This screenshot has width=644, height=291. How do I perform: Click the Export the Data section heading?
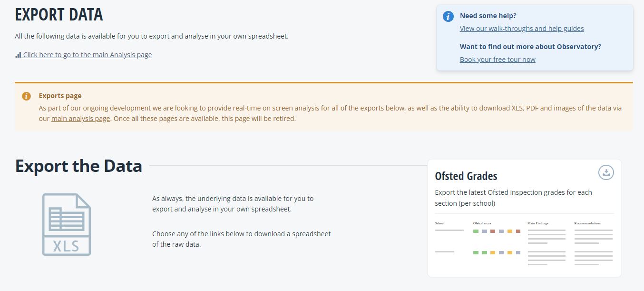(x=79, y=166)
